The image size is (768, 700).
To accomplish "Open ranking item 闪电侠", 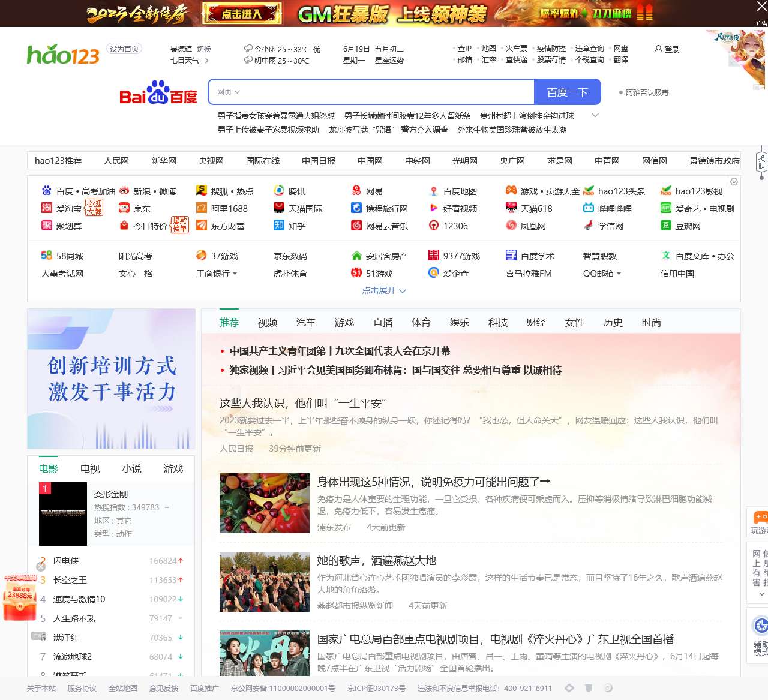I will (x=66, y=561).
